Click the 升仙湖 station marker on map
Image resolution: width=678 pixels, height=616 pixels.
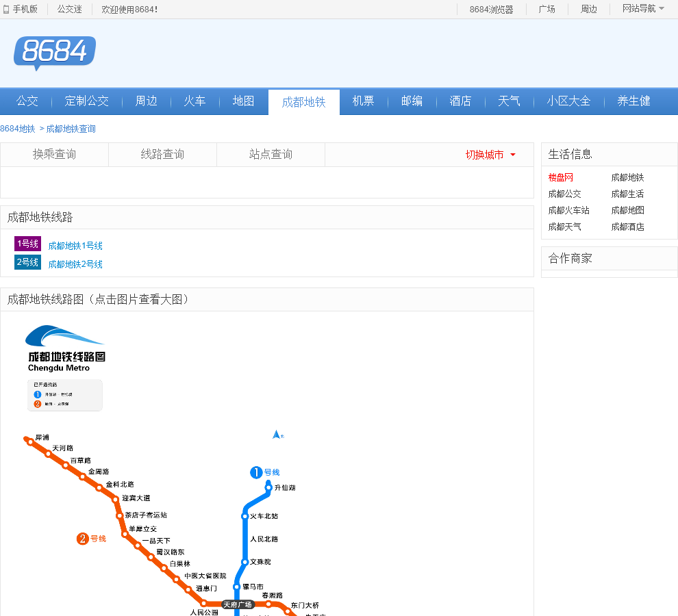(268, 487)
